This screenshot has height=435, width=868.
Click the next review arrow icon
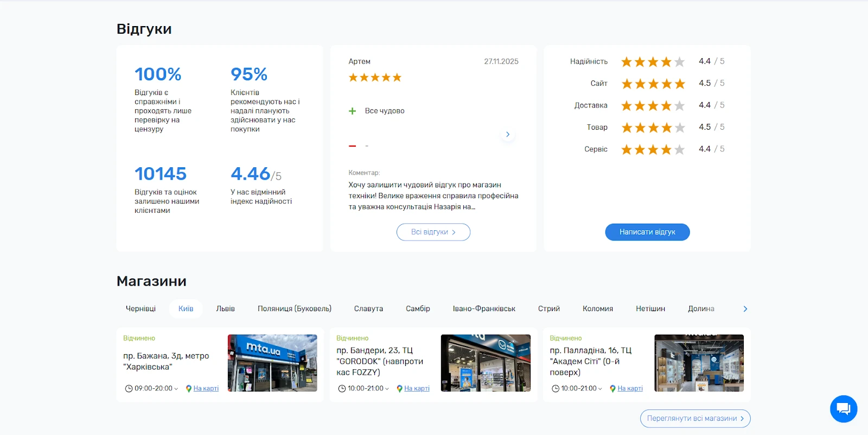[x=508, y=134]
